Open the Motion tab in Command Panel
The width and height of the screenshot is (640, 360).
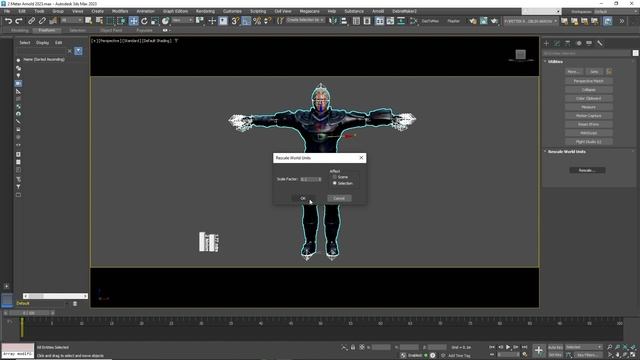coord(578,43)
